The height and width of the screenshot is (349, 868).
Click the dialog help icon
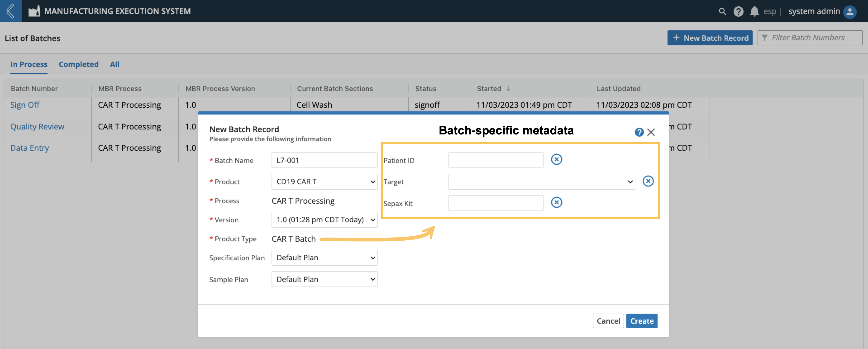(639, 132)
